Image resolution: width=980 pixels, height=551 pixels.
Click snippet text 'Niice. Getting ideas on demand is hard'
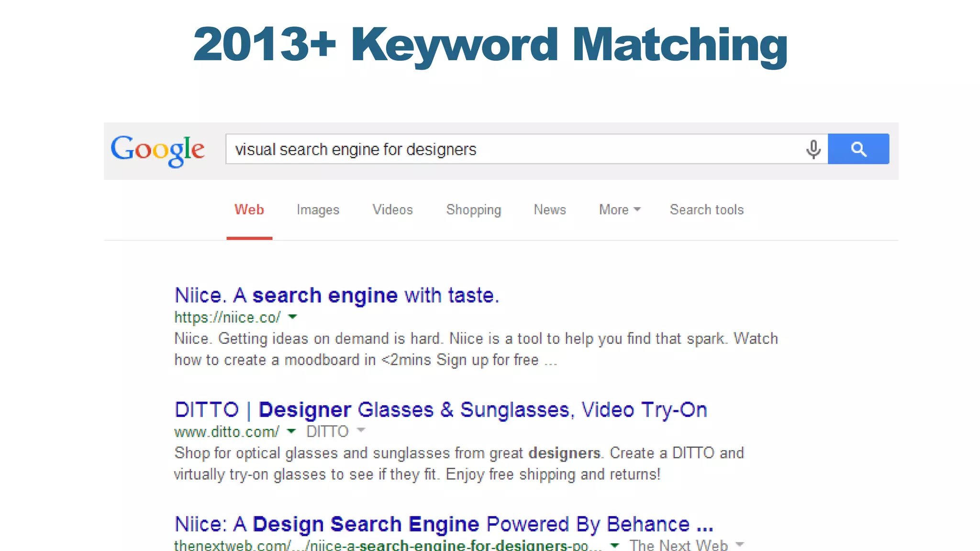pyautogui.click(x=307, y=339)
